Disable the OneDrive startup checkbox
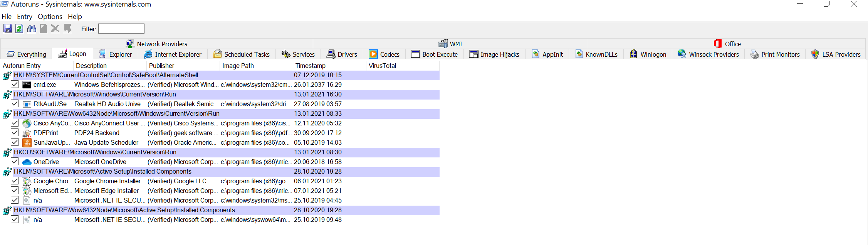This screenshot has width=868, height=245. pos(15,161)
